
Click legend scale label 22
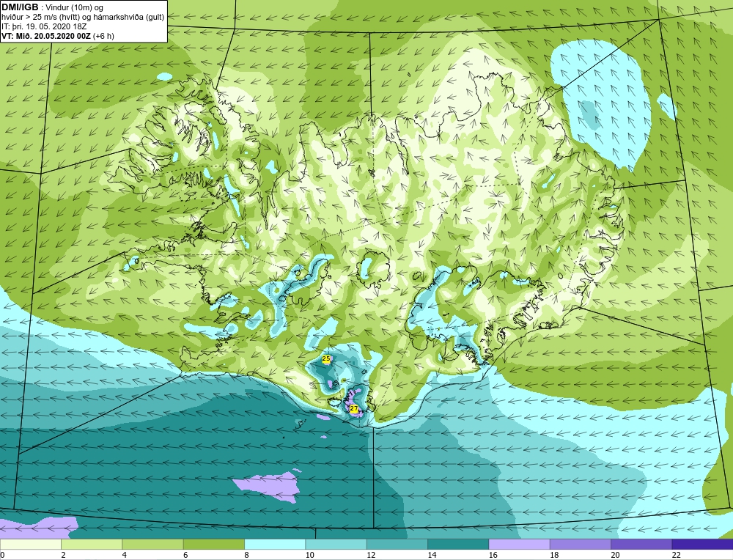click(676, 555)
